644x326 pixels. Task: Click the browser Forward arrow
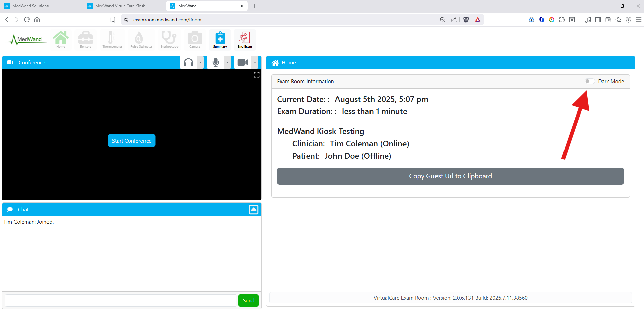pyautogui.click(x=17, y=20)
